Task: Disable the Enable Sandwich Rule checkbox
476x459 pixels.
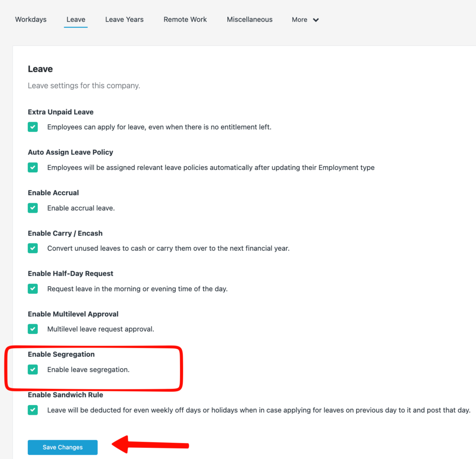Action: pos(33,410)
